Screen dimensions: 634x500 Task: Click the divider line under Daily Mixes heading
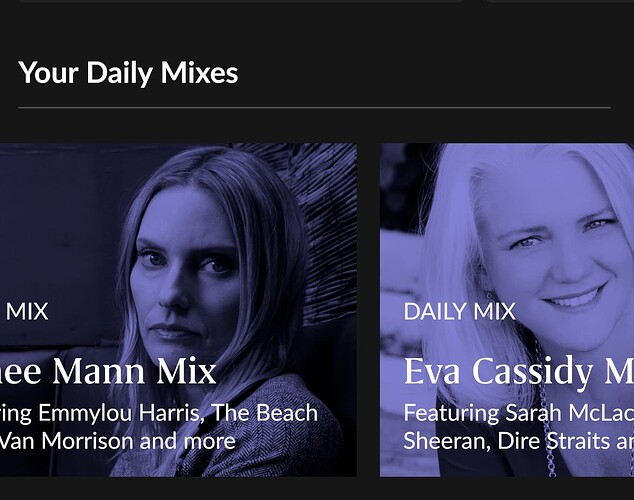(x=314, y=108)
